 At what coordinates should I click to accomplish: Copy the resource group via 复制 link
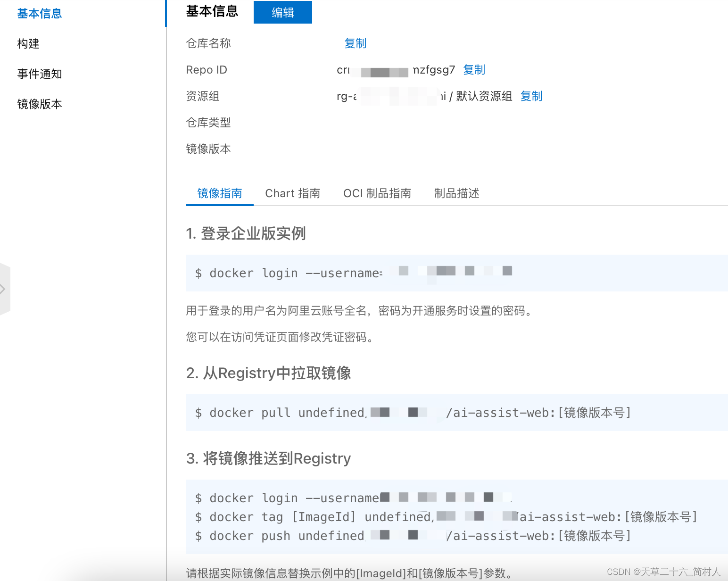(531, 96)
